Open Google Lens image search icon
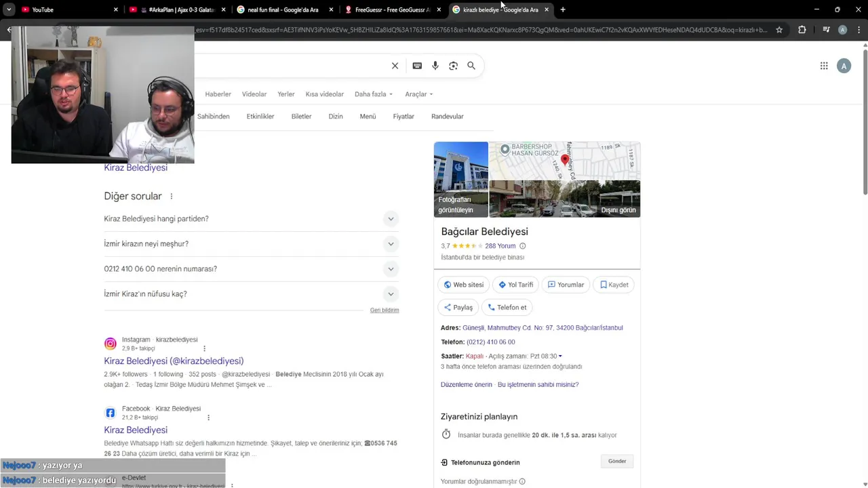The image size is (868, 488). 453,66
